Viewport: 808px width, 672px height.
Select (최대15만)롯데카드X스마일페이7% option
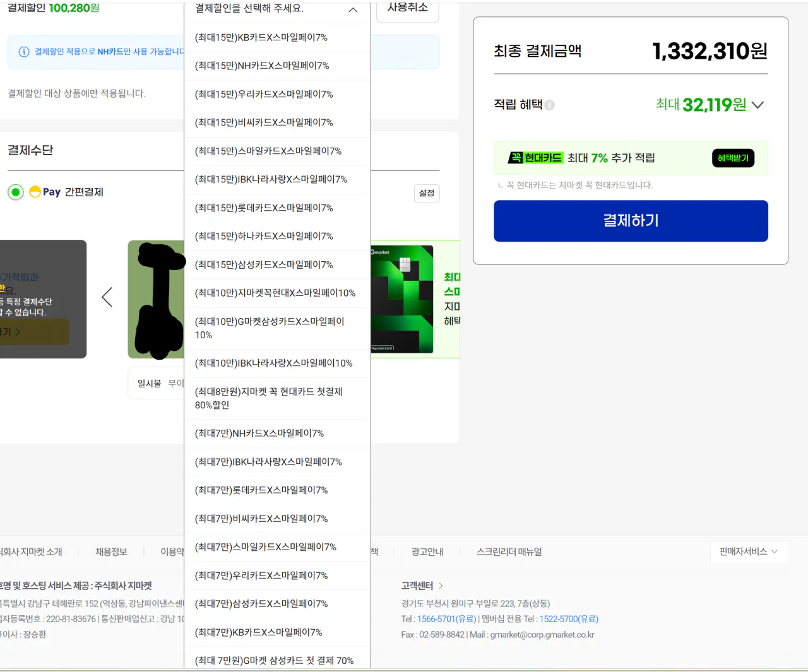(x=277, y=208)
